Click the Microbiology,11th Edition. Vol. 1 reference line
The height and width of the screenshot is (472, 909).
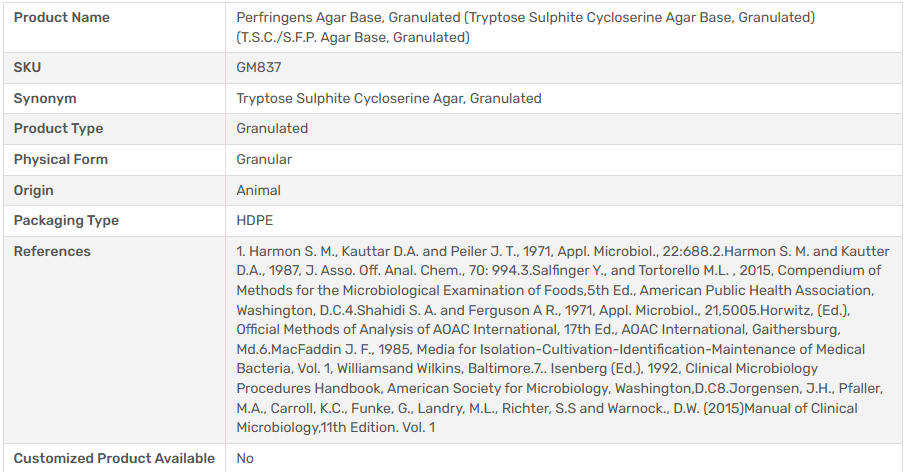(x=336, y=428)
